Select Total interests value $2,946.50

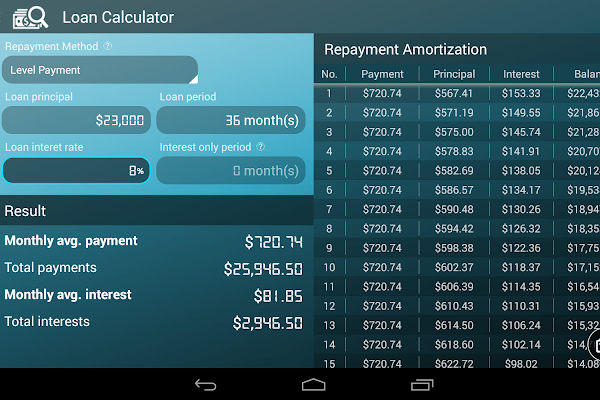tap(268, 323)
